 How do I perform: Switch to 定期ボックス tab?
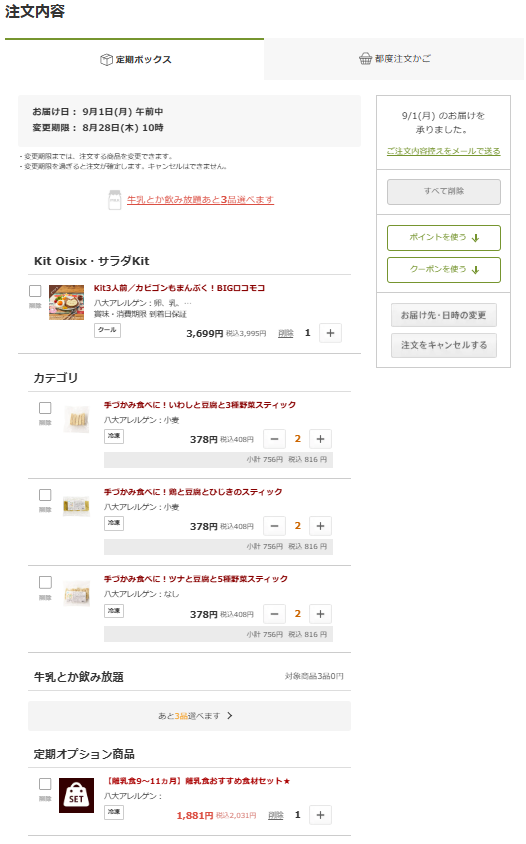pyautogui.click(x=135, y=59)
